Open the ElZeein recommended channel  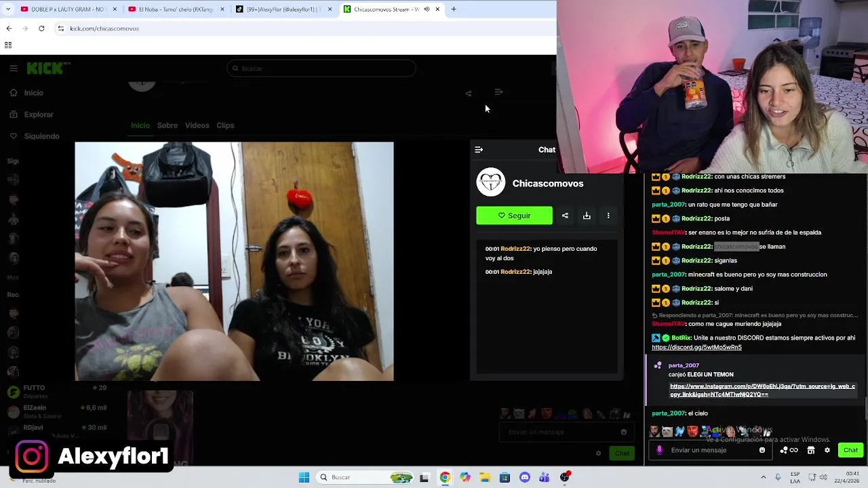pyautogui.click(x=58, y=411)
